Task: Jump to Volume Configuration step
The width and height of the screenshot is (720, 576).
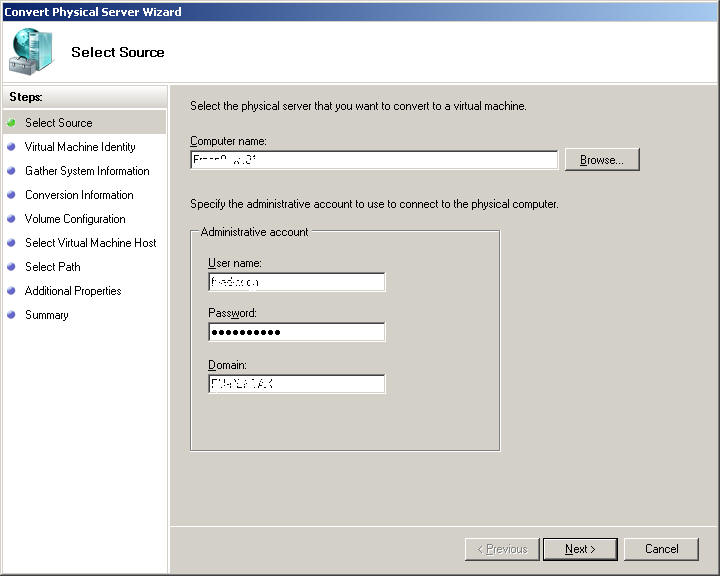Action: pos(75,219)
